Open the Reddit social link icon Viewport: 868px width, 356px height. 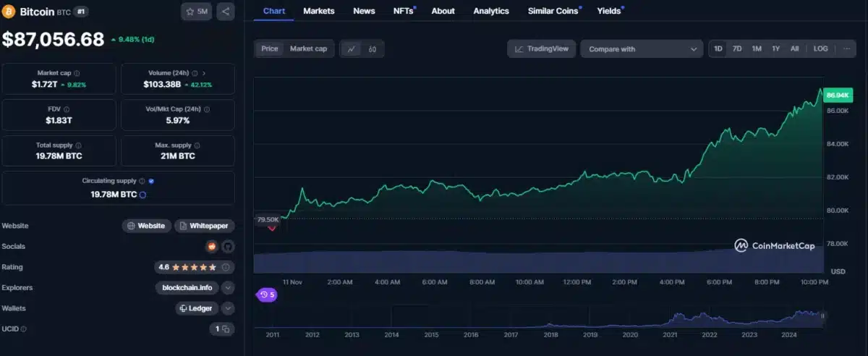(x=212, y=246)
